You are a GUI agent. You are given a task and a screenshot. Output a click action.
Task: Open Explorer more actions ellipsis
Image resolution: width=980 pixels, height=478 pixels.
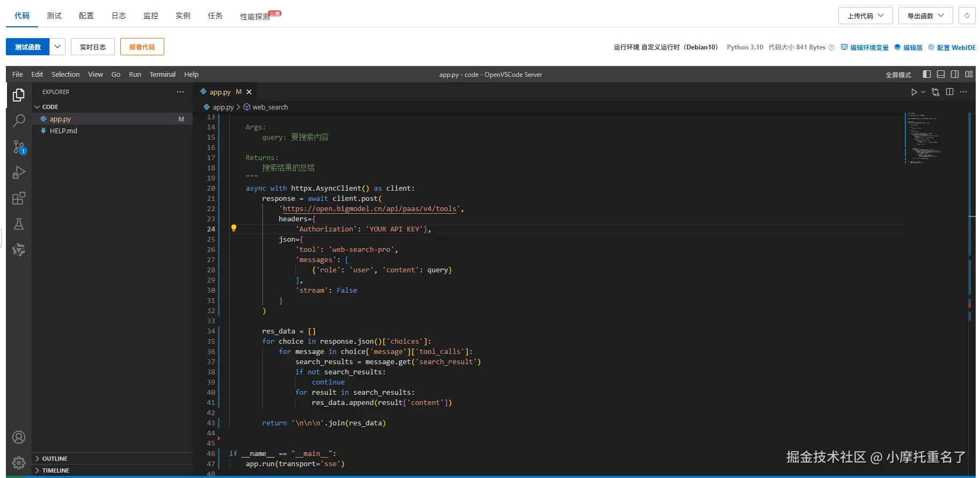(180, 92)
